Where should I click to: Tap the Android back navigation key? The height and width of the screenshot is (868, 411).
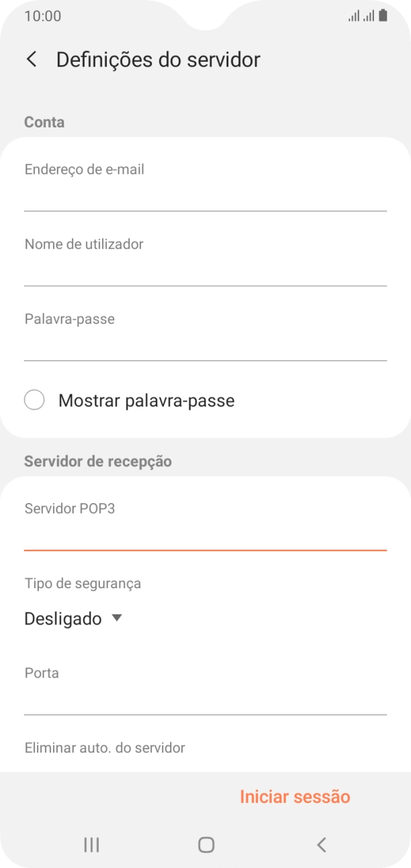tap(321, 845)
